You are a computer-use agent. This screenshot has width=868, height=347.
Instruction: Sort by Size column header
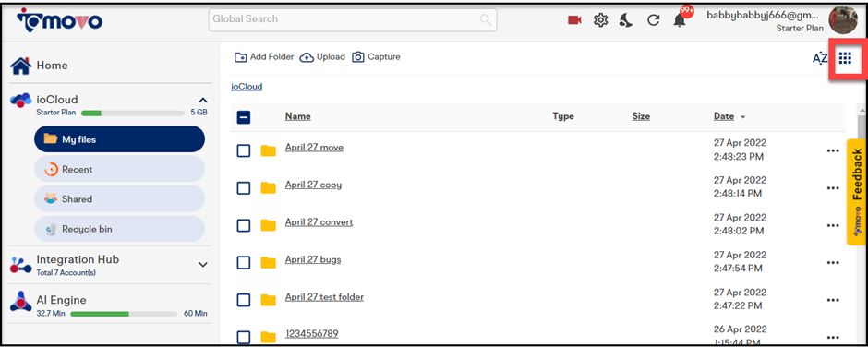click(641, 116)
